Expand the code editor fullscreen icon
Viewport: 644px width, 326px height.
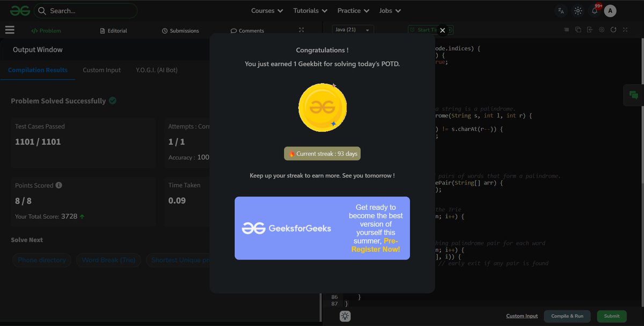[625, 30]
